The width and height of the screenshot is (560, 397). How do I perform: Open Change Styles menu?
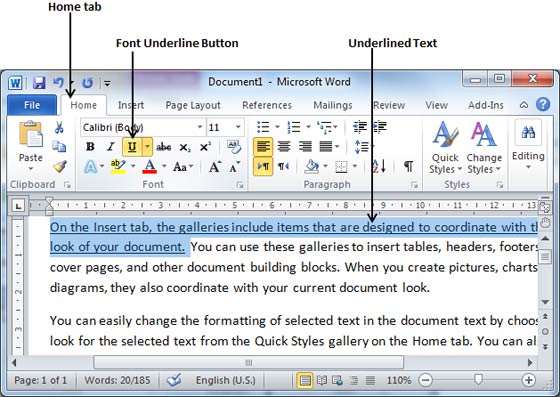(x=484, y=148)
